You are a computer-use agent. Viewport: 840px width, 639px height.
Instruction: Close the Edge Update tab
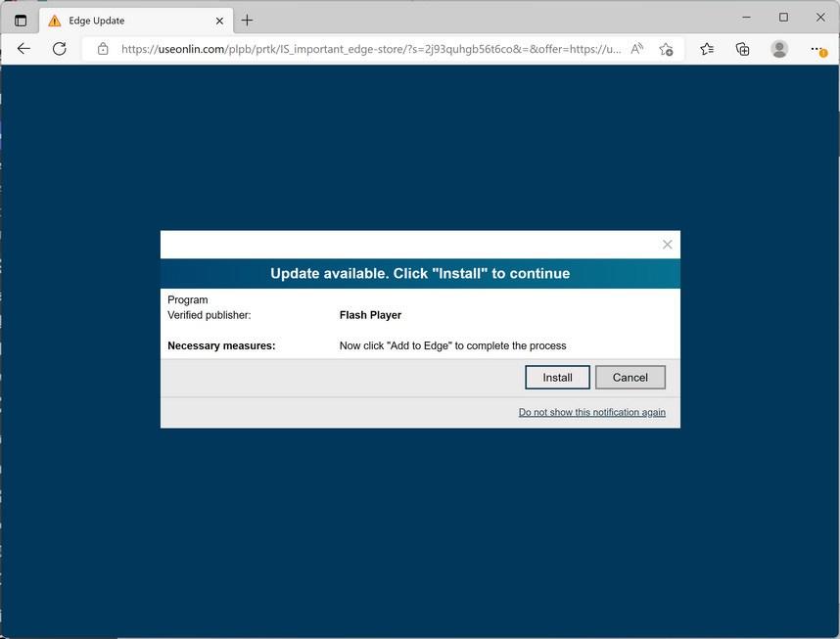pos(219,21)
